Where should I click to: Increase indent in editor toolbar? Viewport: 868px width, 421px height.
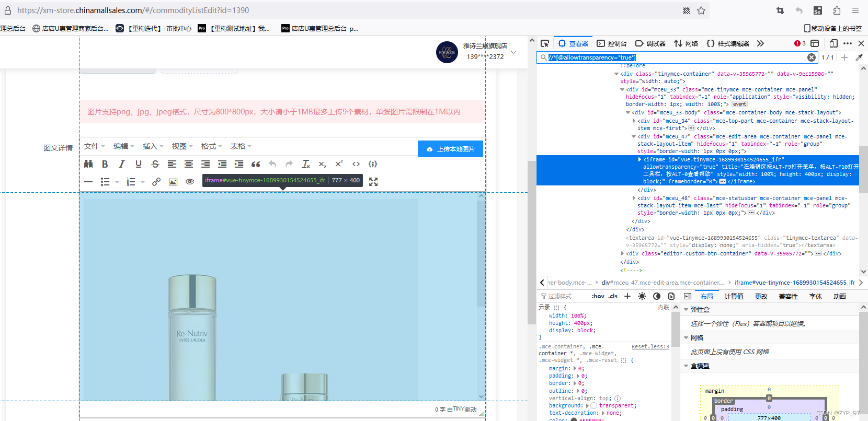pos(239,164)
